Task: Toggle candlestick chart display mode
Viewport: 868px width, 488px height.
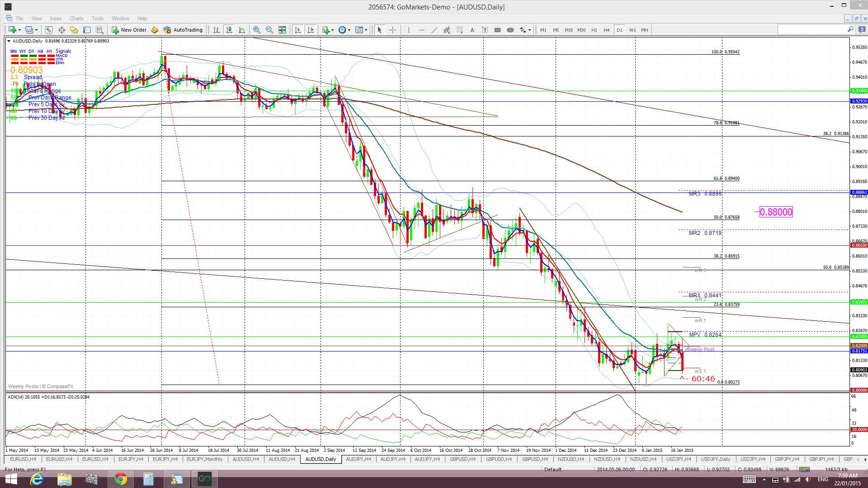Action: tap(229, 30)
